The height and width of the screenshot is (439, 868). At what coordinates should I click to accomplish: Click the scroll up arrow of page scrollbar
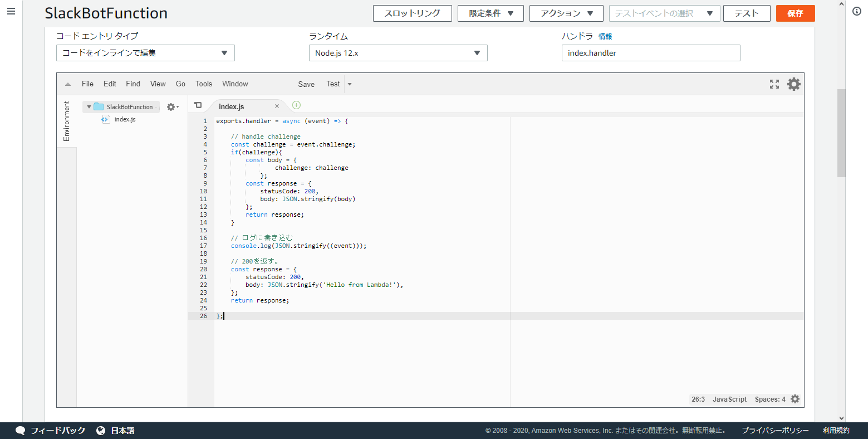(841, 4)
